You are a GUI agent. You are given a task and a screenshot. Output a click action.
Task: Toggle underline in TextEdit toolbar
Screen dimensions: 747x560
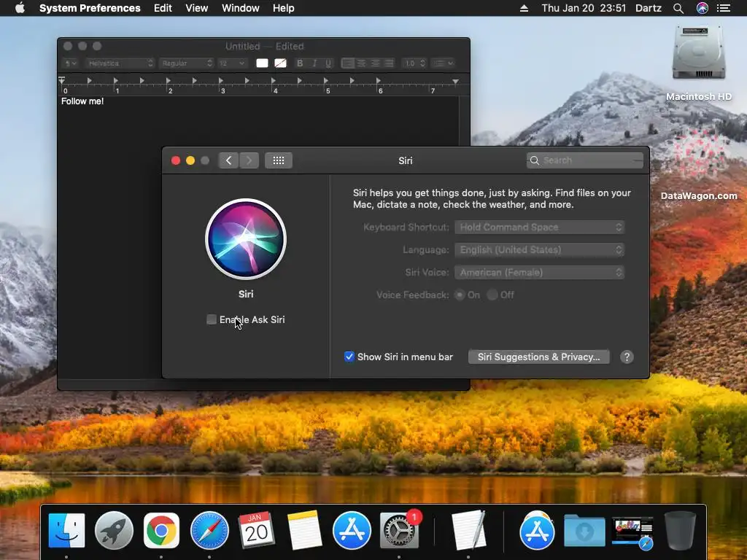(328, 63)
